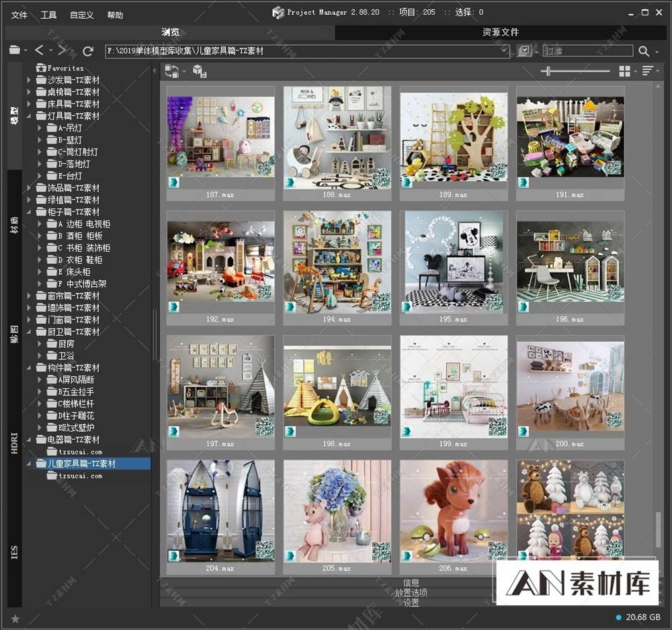Open the 帮助 menu
The height and width of the screenshot is (630, 672).
point(115,15)
